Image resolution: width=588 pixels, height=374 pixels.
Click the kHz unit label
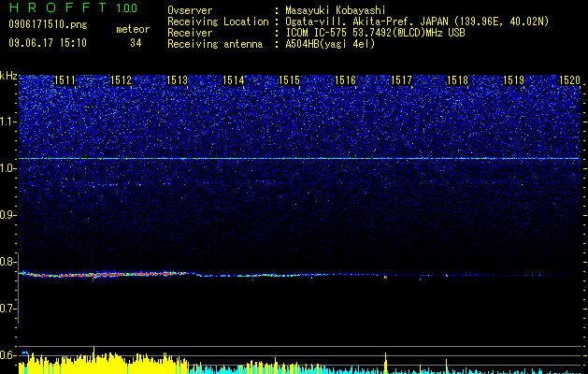8,76
